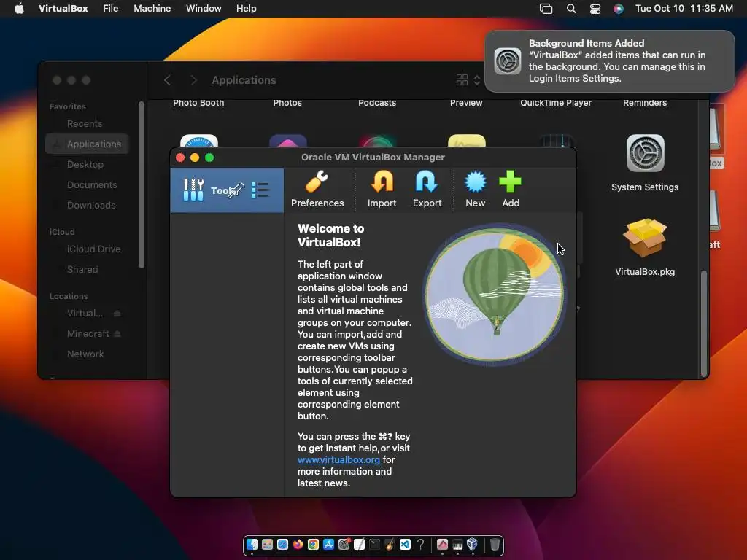747x560 pixels.
Task: Launch Google Chrome from the Dock
Action: tap(313, 544)
